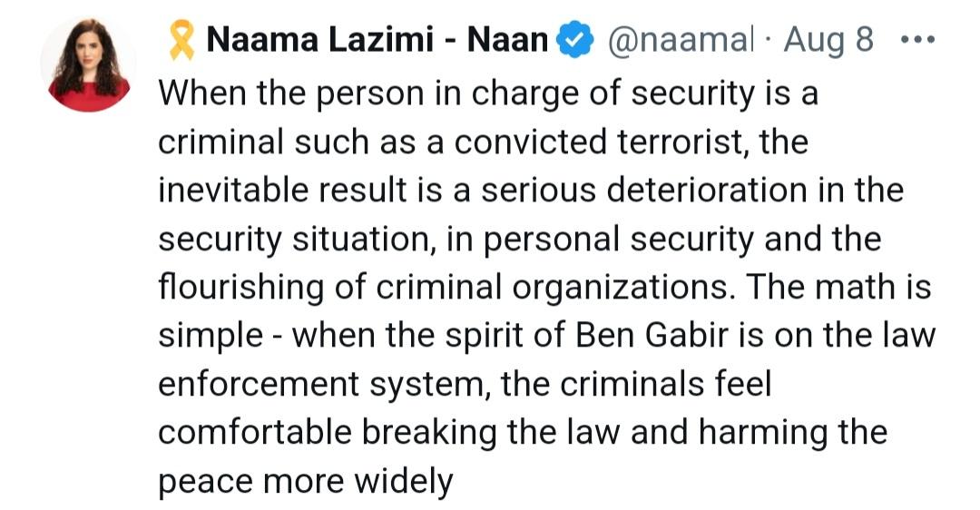Screen dimensions: 980x510
Task: Click the yellow ribbon emoji beside the name
Action: coord(181,41)
